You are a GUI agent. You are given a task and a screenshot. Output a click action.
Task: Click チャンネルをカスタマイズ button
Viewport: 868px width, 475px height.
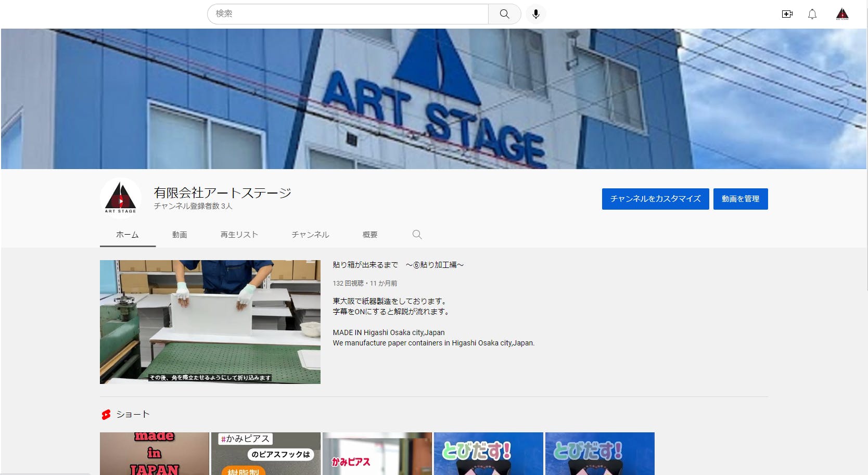[x=655, y=199]
